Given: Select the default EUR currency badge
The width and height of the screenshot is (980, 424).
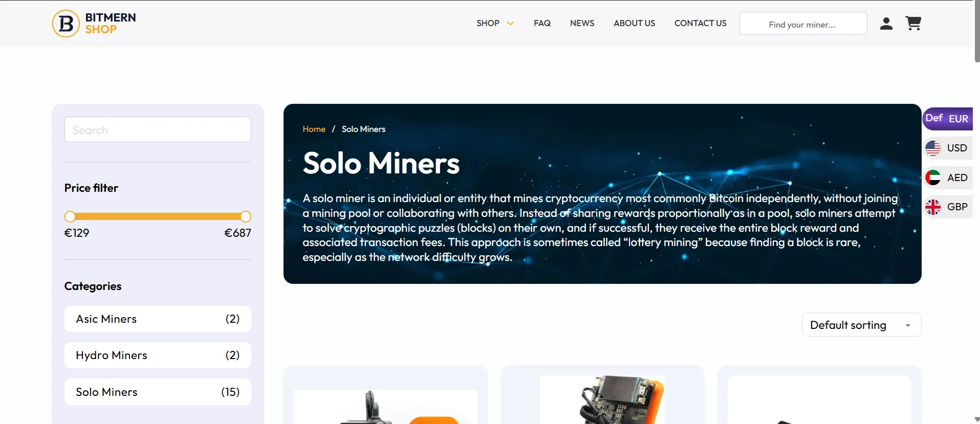Looking at the screenshot, I should click(948, 119).
